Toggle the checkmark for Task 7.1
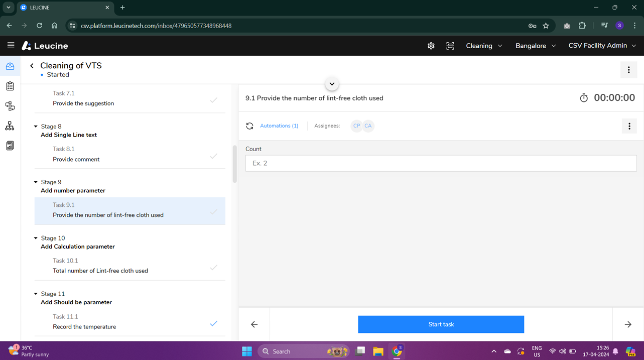Image resolution: width=644 pixels, height=360 pixels. point(213,100)
